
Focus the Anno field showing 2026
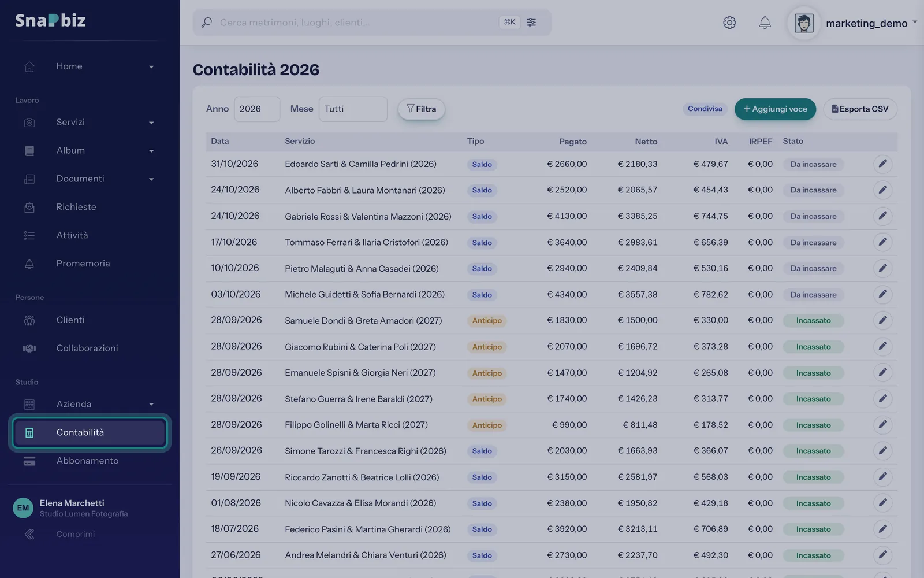tap(257, 109)
